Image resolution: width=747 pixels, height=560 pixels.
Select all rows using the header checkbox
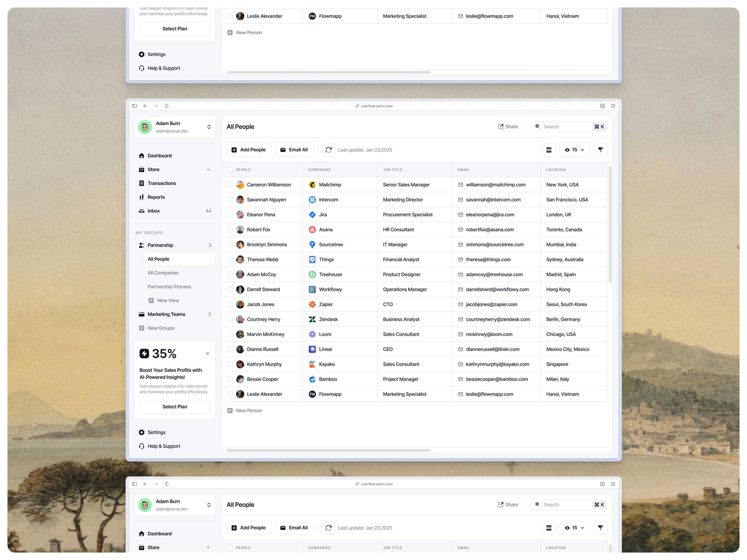tap(230, 170)
